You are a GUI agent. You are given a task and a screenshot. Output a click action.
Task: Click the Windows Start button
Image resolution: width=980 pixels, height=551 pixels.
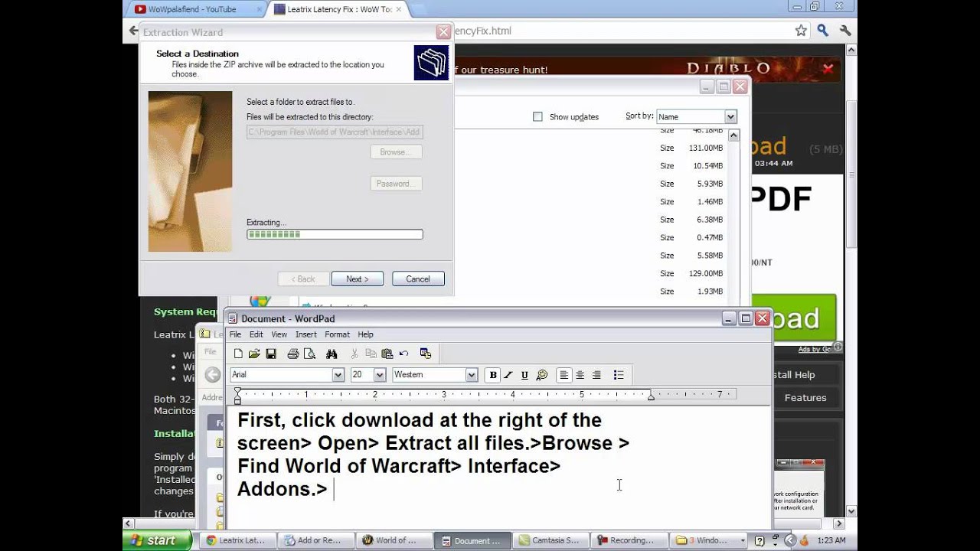157,540
